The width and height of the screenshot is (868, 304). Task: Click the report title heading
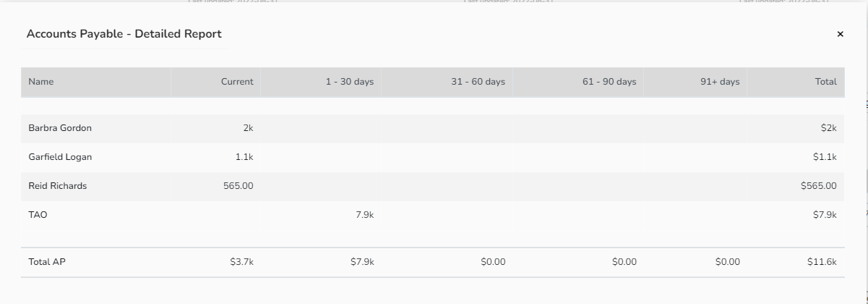[x=124, y=34]
